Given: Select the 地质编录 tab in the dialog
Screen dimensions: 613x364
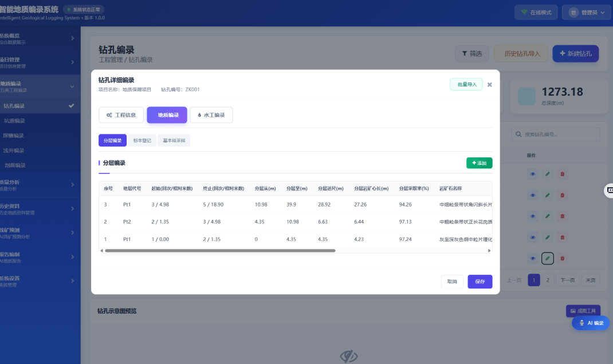Looking at the screenshot, I should 167,115.
